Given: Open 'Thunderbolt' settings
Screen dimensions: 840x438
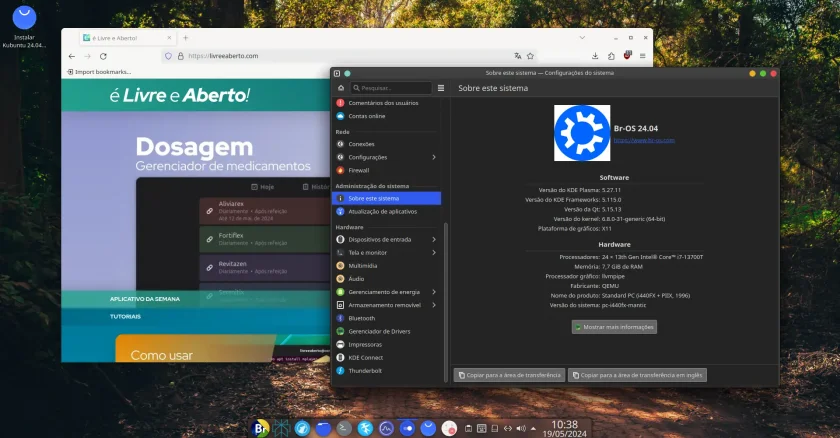Looking at the screenshot, I should pos(386,371).
